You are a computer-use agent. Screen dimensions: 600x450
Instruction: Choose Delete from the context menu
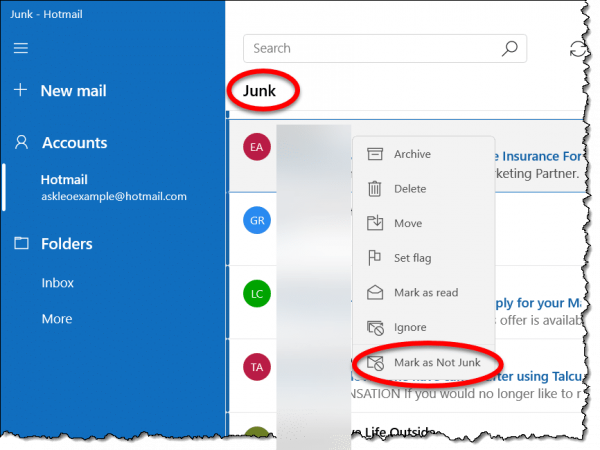point(423,189)
